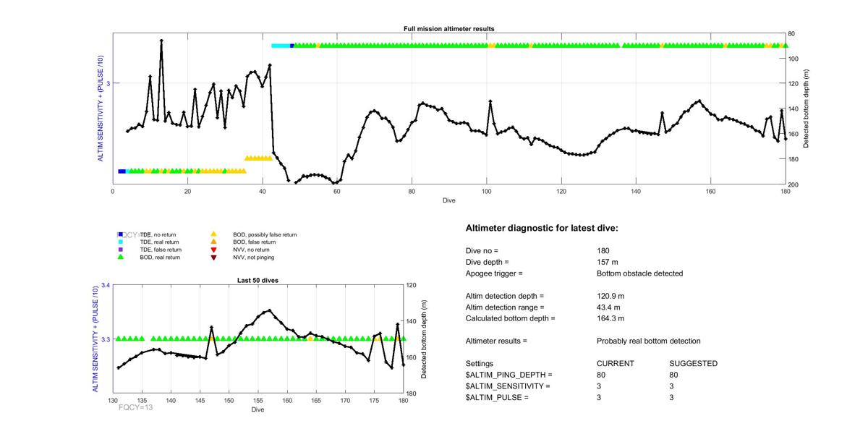Click the 3.4 tick label on the last-50-dives chart

point(106,285)
